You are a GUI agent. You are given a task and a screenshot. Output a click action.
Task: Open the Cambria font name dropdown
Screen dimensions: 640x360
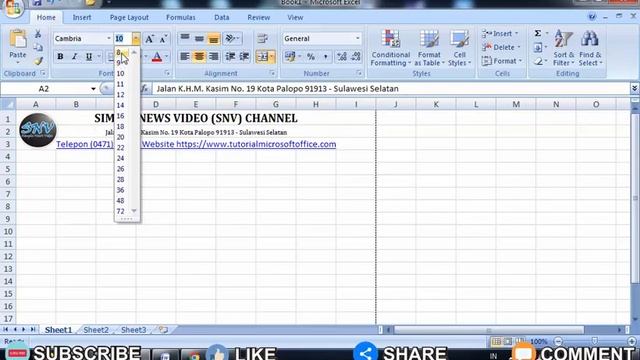pyautogui.click(x=109, y=38)
